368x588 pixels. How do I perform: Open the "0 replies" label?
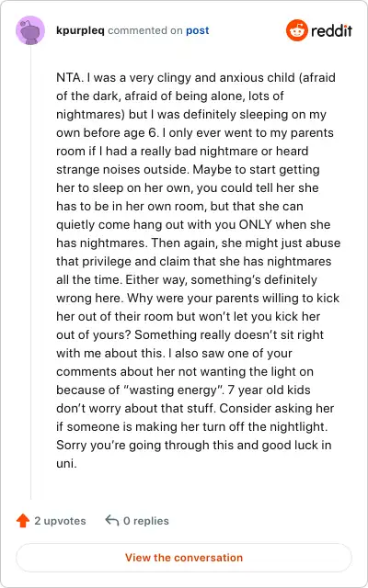pyautogui.click(x=146, y=521)
